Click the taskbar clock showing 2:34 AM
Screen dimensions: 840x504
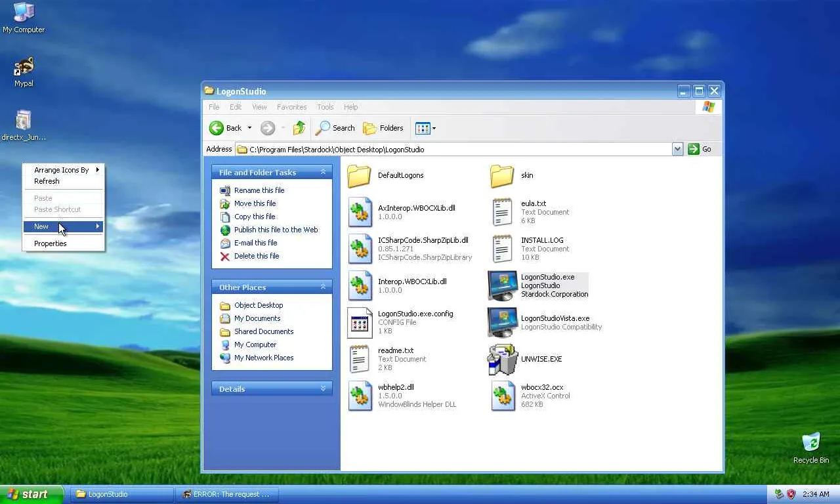pos(816,494)
